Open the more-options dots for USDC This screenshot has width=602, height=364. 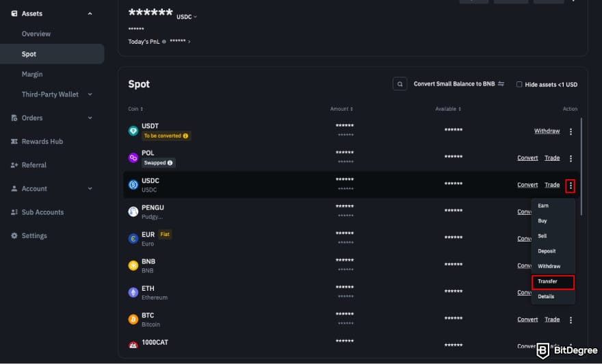point(571,186)
